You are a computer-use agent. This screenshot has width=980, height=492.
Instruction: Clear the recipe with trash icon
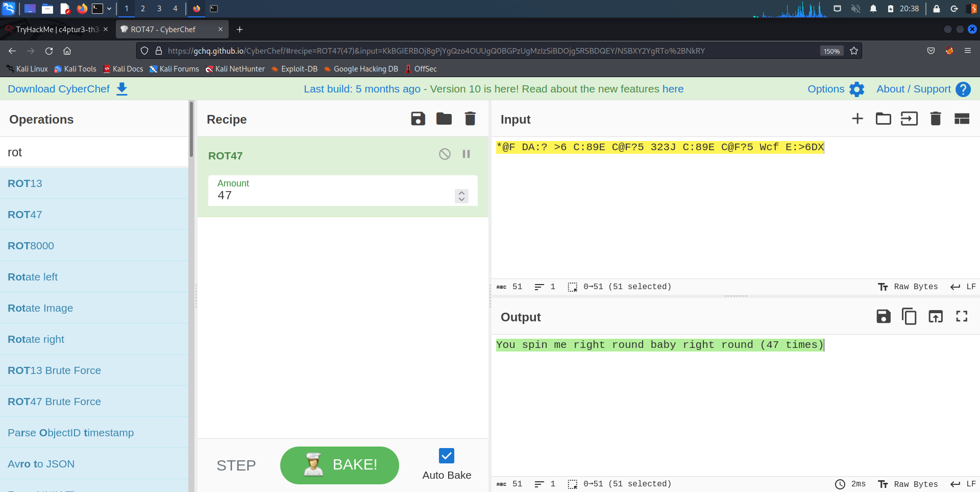point(470,119)
